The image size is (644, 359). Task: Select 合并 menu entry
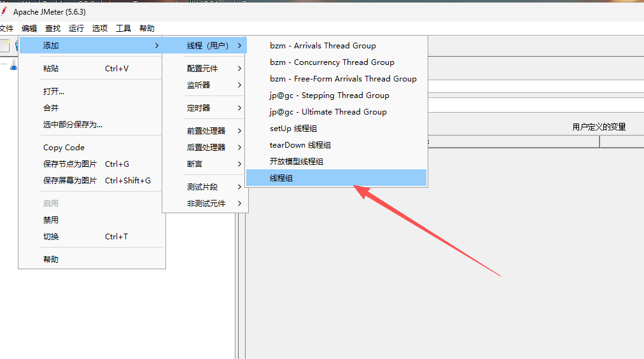[x=91, y=108]
